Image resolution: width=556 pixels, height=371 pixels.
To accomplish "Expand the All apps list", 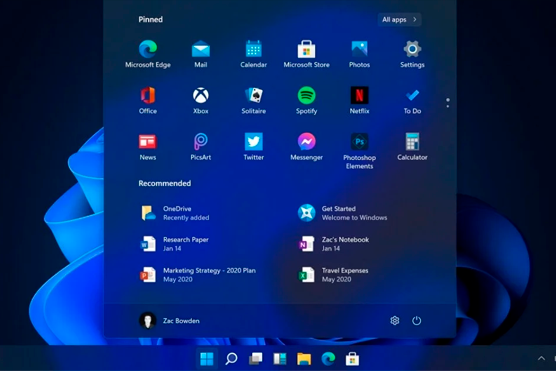I will point(399,20).
